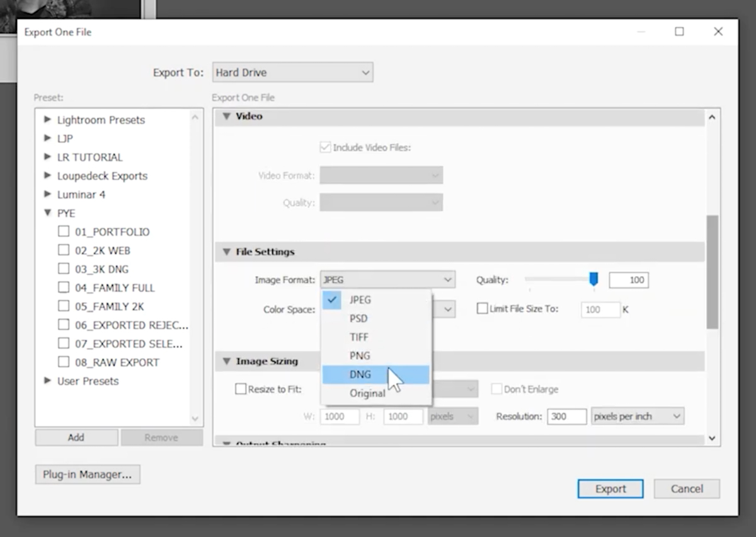Select the 08_RAW EXPORT preset name
Screen dimensions: 756x537
pyautogui.click(x=117, y=362)
